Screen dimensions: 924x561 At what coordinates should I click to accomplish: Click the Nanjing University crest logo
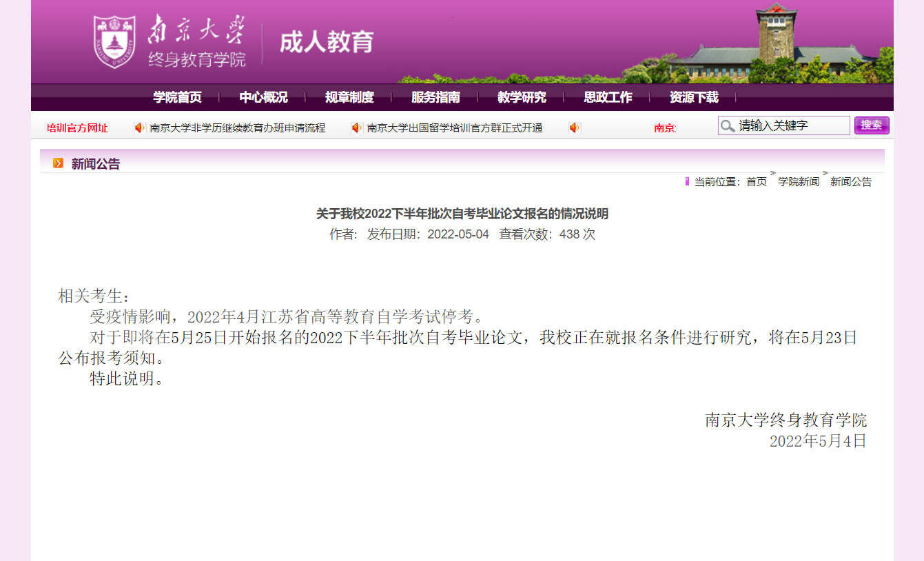pyautogui.click(x=114, y=41)
